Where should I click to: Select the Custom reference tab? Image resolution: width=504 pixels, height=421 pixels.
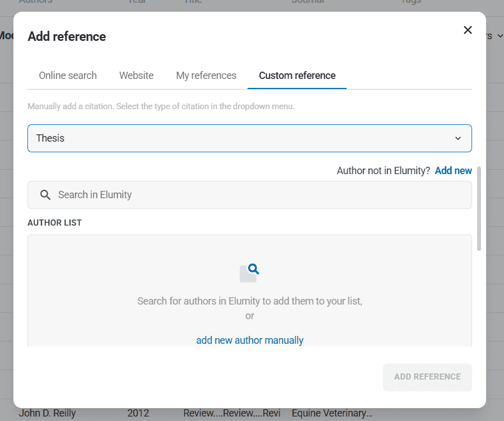(297, 76)
